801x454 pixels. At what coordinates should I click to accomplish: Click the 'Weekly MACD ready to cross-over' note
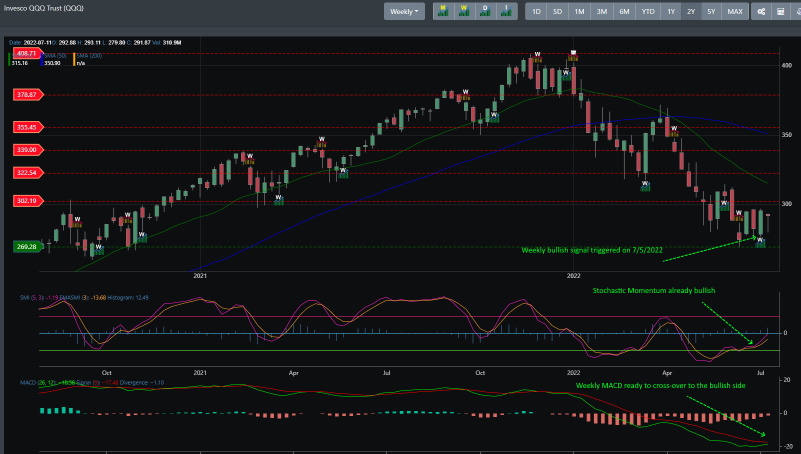pos(660,386)
